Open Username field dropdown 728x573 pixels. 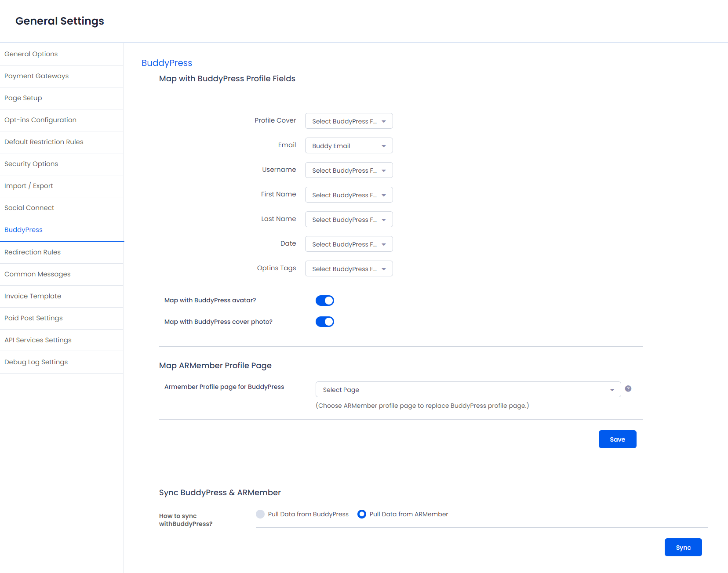(x=349, y=170)
